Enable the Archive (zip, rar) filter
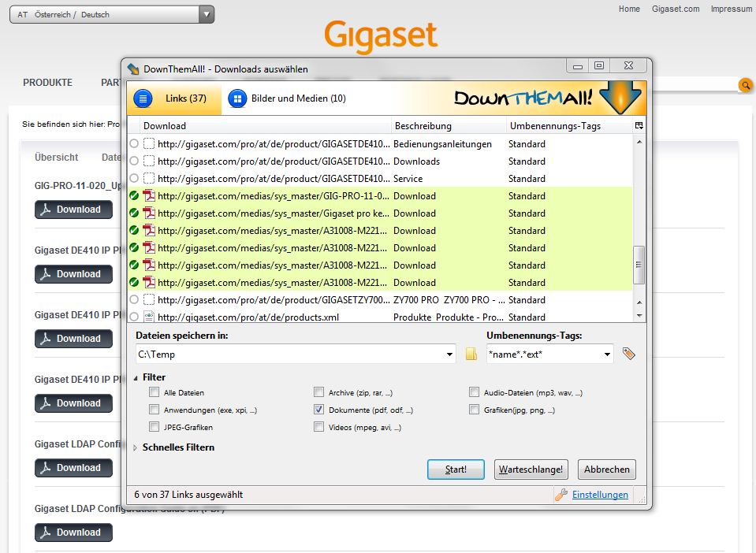Screen dimensions: 756x553 [x=318, y=392]
